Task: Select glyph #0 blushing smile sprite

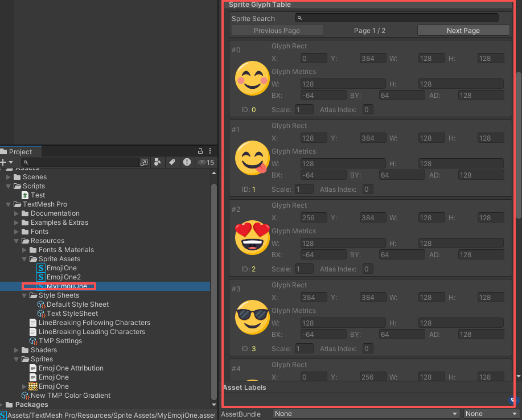Action: tap(252, 78)
